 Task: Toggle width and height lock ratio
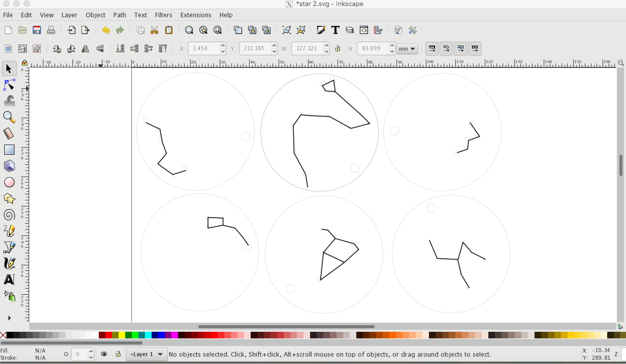[338, 48]
